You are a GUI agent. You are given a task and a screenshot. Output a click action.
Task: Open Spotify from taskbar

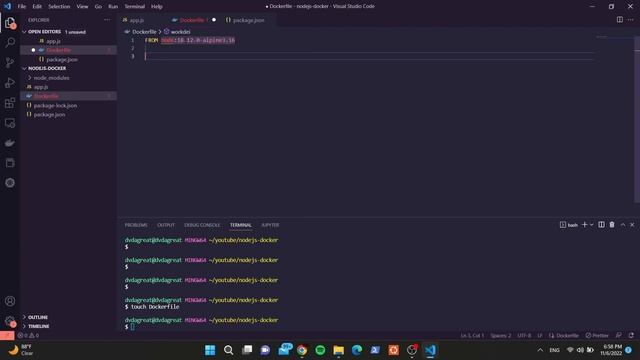click(x=320, y=350)
